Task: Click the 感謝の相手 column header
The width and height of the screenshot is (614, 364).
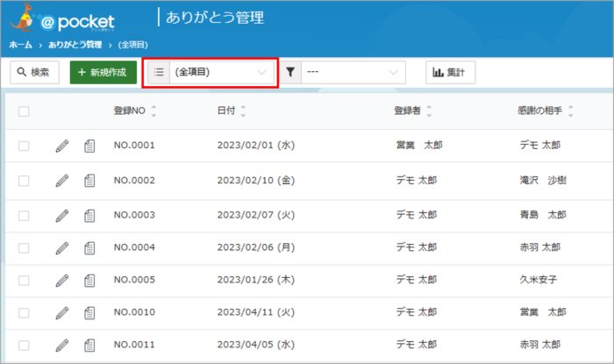Action: tap(540, 111)
